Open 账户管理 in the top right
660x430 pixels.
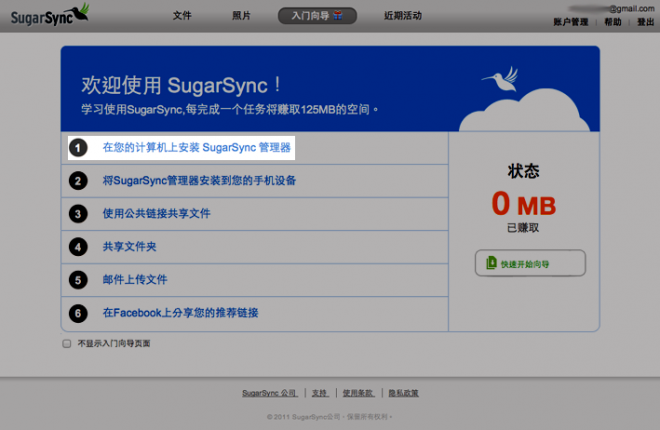(571, 22)
